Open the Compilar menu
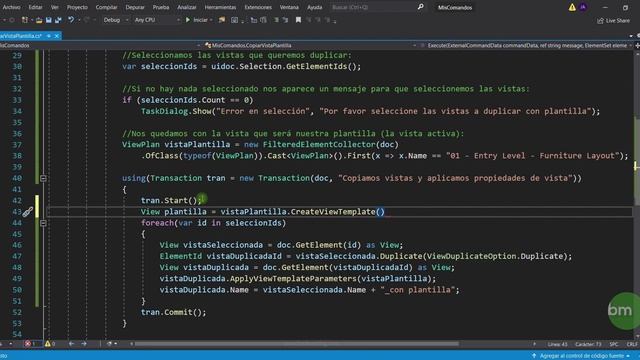 (106, 7)
